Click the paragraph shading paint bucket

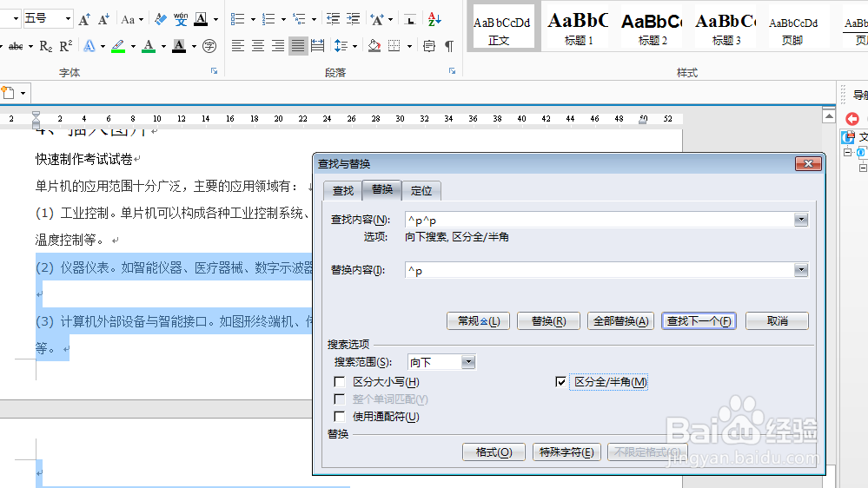pos(374,46)
